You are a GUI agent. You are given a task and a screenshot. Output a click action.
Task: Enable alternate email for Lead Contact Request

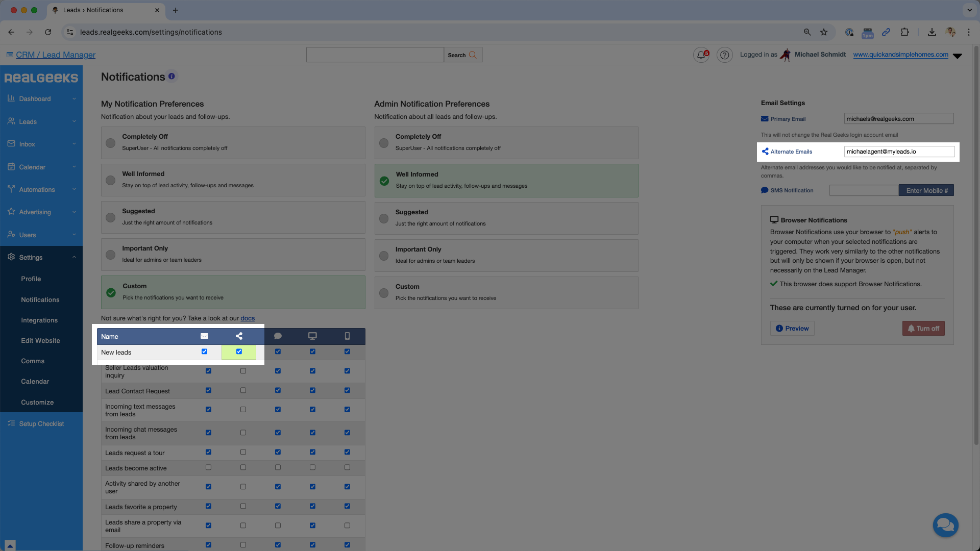click(x=243, y=390)
